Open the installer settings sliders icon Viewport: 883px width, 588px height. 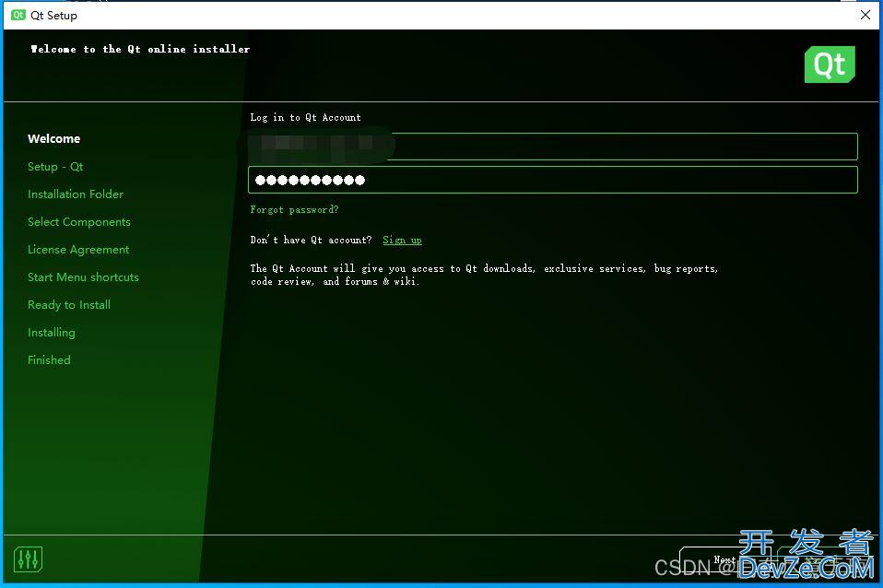28,559
